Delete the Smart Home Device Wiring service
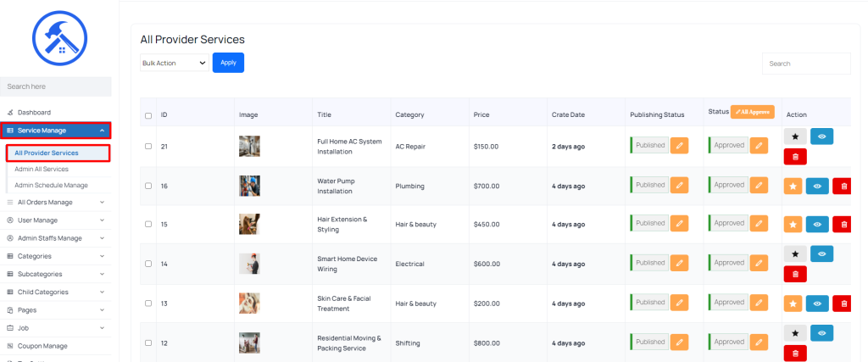This screenshot has width=868, height=362. (795, 274)
